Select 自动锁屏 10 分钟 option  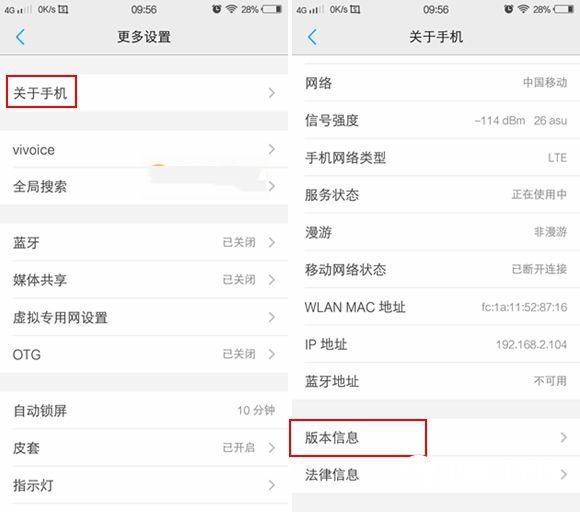pos(144,410)
